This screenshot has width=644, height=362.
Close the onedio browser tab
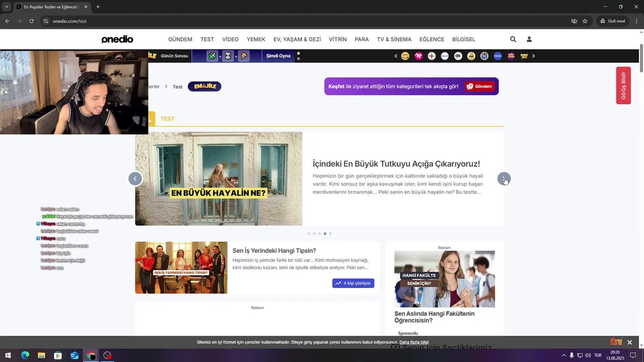[x=86, y=7]
